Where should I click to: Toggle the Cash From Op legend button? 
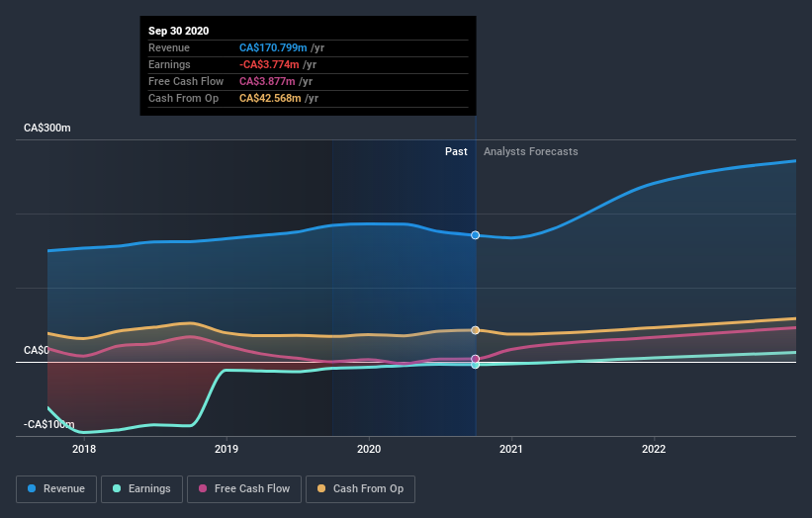(x=360, y=489)
